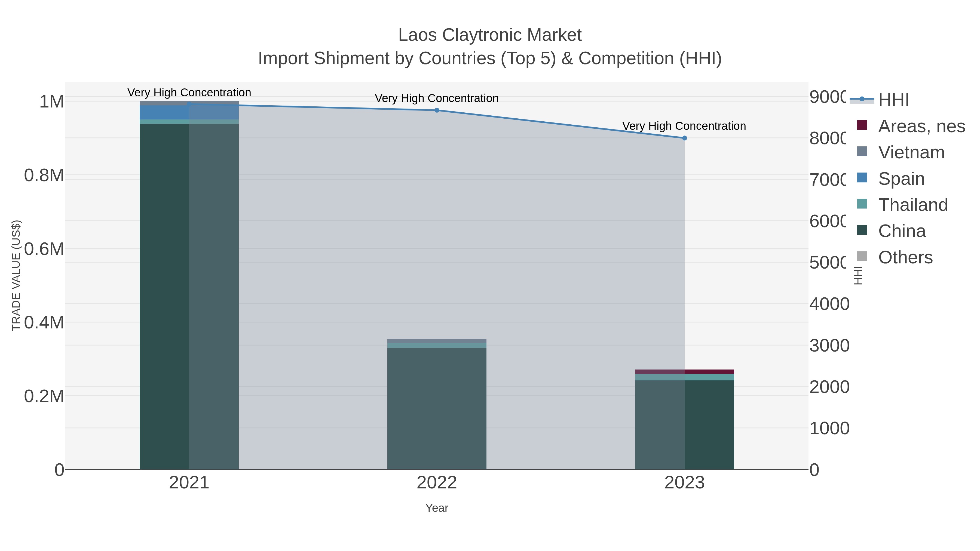Click the HHI data point for 2023
The image size is (980, 551).
tap(684, 138)
